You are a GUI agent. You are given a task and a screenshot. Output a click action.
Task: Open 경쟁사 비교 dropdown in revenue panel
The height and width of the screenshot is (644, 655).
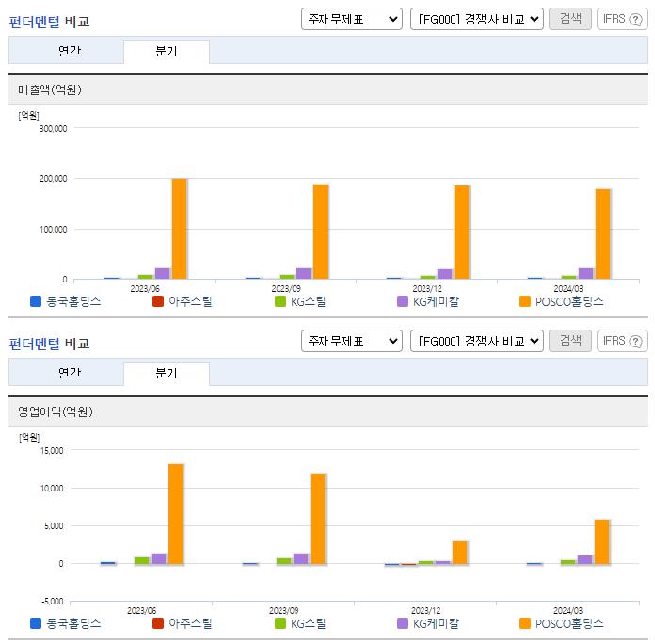(476, 19)
